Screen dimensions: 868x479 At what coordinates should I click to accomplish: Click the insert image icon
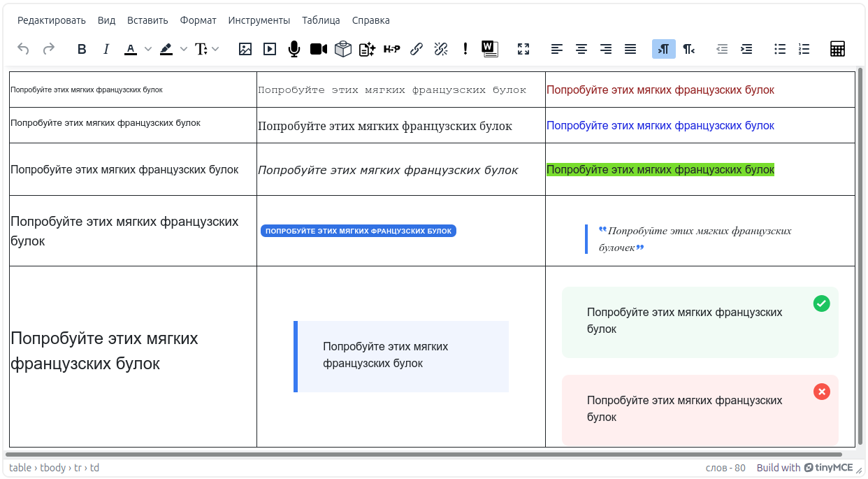245,49
